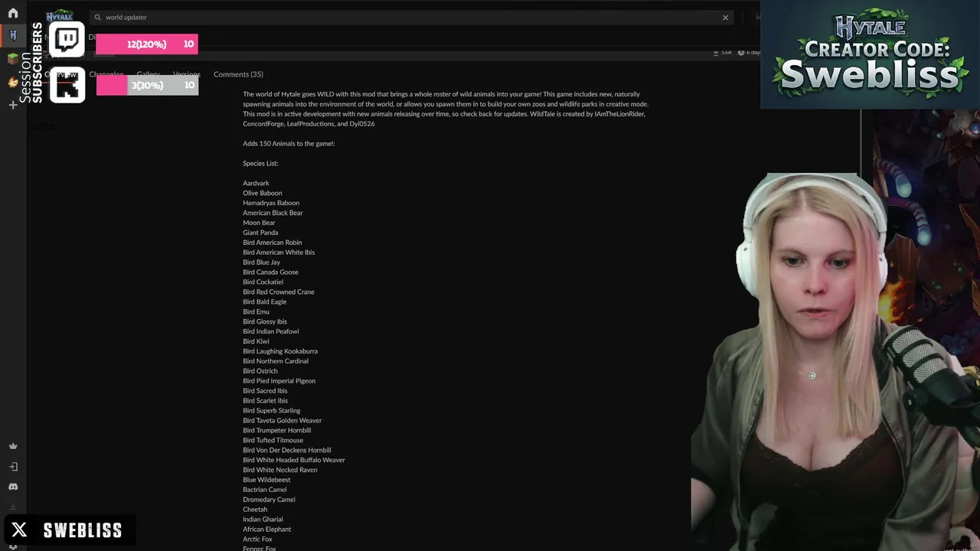Click the 'Bird Northern Cardinal' entry
This screenshot has width=980, height=551.
point(276,361)
